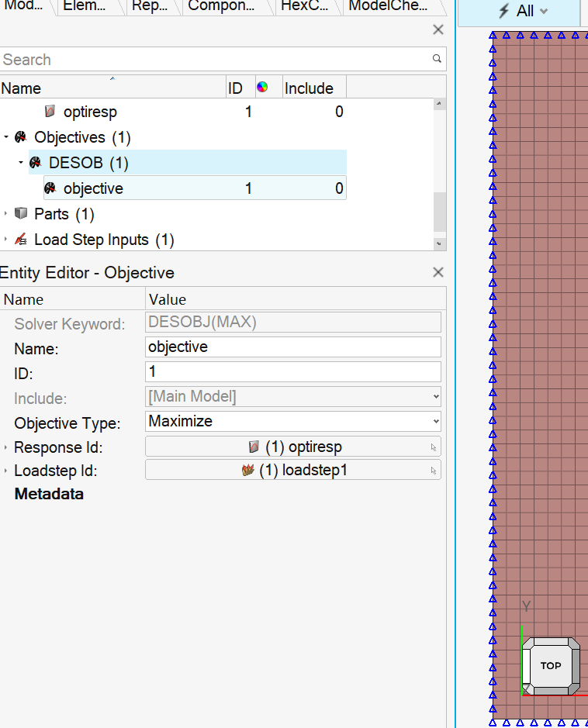This screenshot has width=588, height=728.
Task: Click the tree scrollbar up arrow
Action: (439, 104)
